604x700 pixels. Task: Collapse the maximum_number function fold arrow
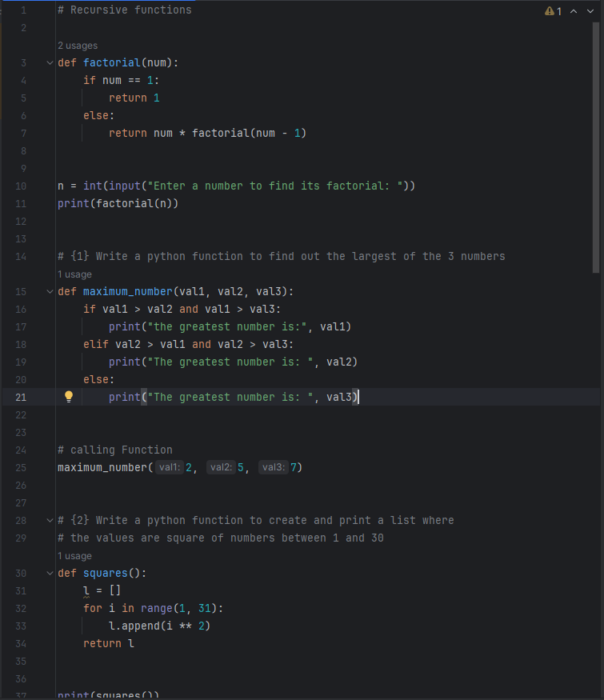click(50, 291)
